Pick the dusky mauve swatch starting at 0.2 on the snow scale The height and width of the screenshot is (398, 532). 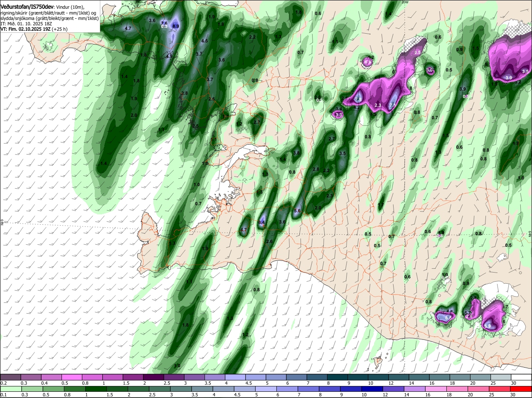click(x=10, y=377)
